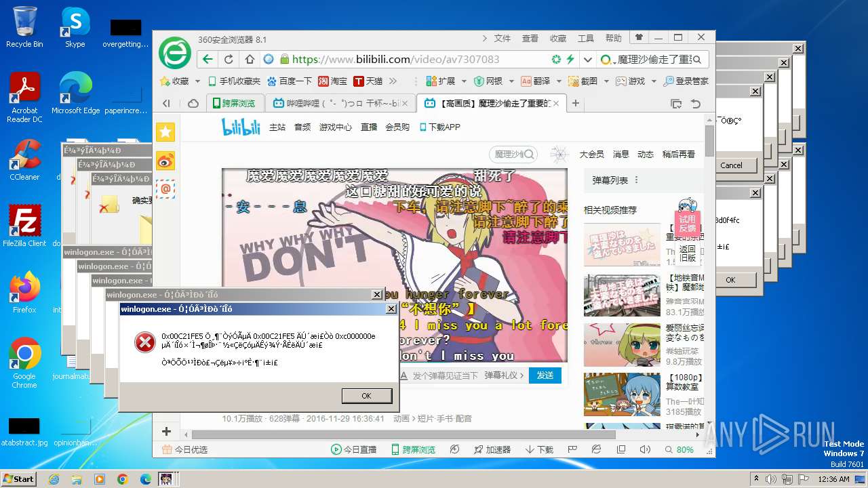Click the bilibili search field
The height and width of the screenshot is (488, 868).
(x=513, y=155)
